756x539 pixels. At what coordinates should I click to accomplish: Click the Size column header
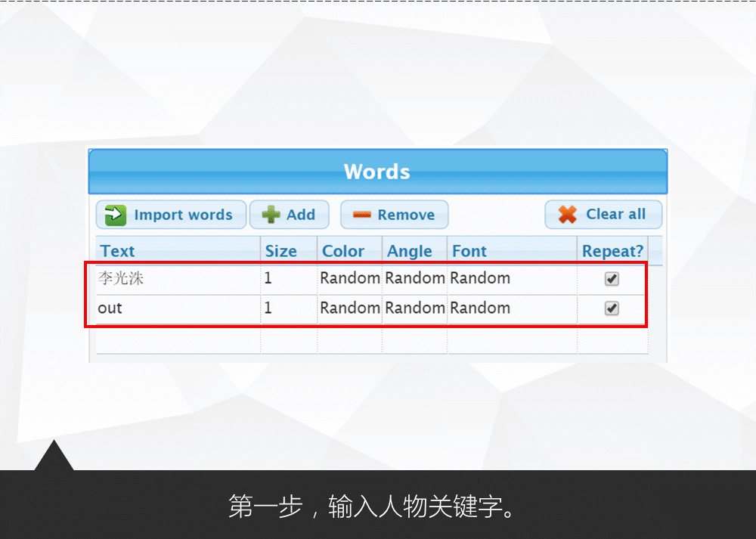click(x=280, y=251)
